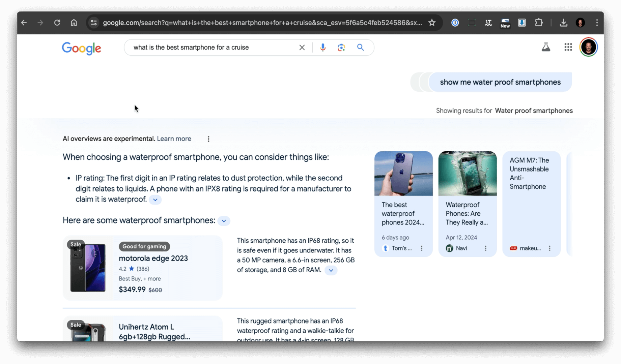Reload the page with the refresh icon
Screen dimensions: 621x364
pyautogui.click(x=57, y=23)
